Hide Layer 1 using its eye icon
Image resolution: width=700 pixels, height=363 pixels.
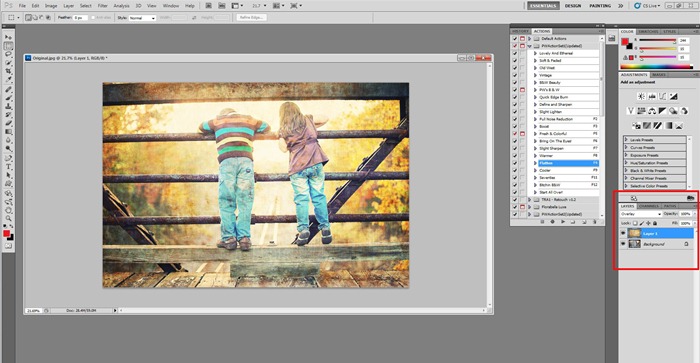coord(623,234)
